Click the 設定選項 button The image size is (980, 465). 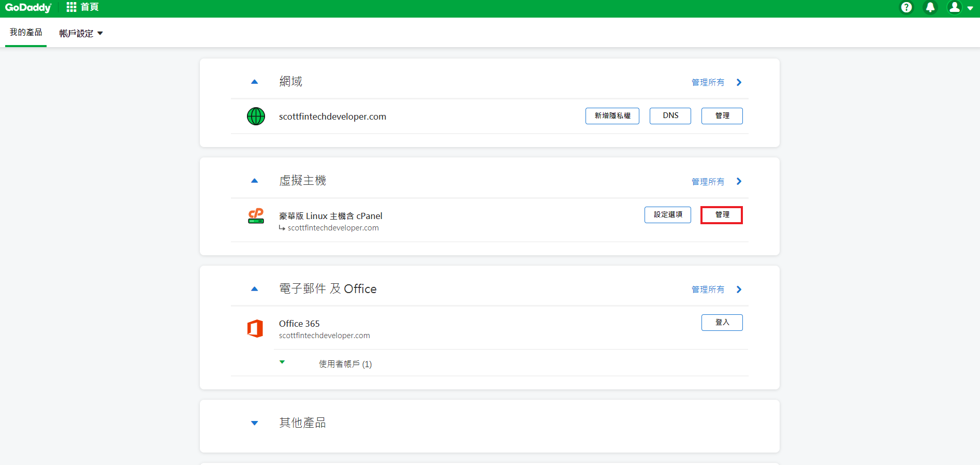tap(668, 215)
